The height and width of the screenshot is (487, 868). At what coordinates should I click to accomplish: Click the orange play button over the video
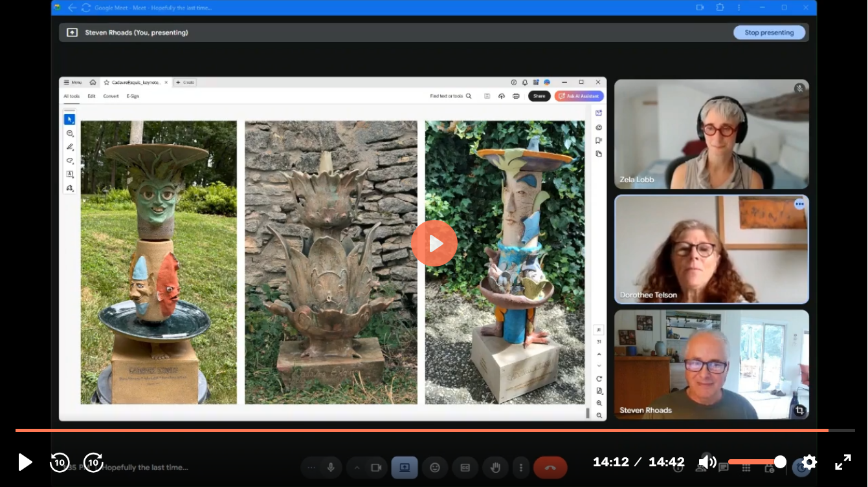pos(434,243)
